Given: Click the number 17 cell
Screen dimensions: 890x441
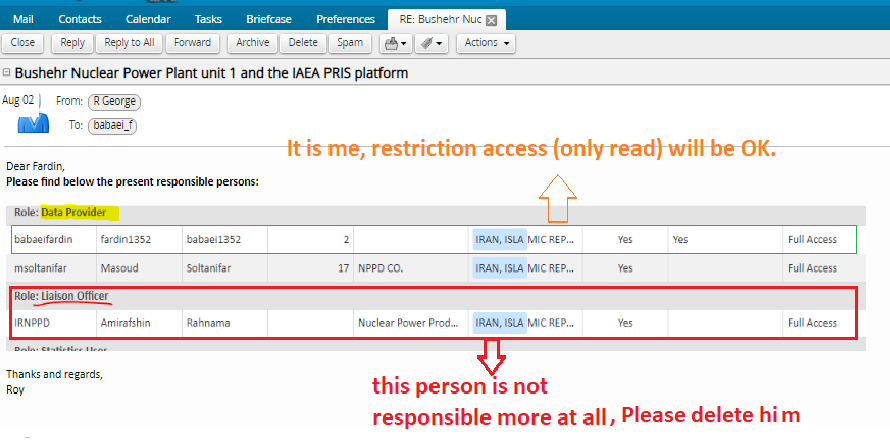Looking at the screenshot, I should coord(310,268).
